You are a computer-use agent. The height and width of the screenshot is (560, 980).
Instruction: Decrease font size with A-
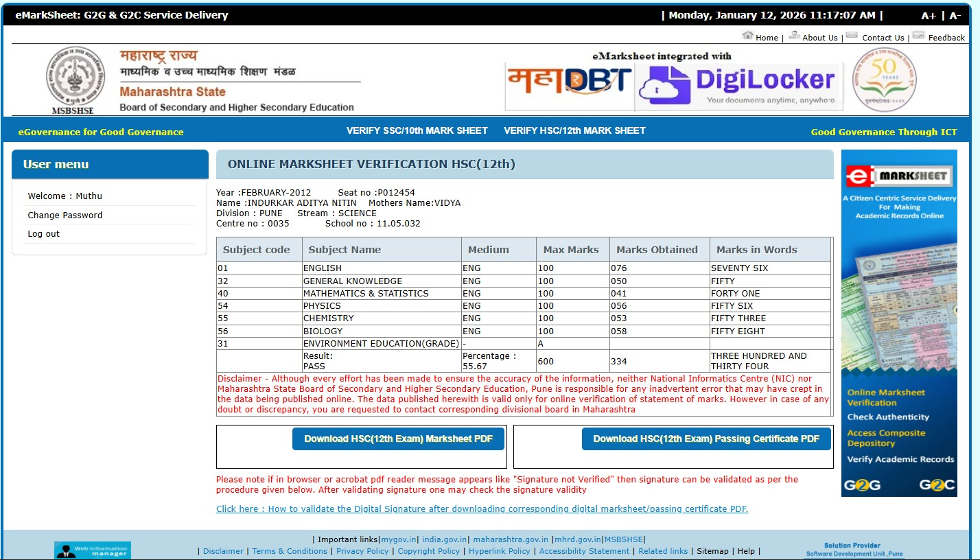pos(955,16)
